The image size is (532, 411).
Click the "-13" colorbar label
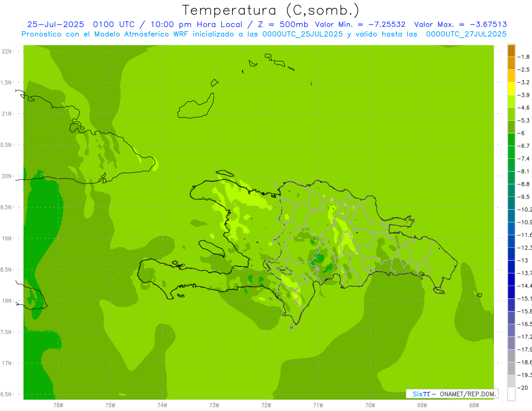523,261
